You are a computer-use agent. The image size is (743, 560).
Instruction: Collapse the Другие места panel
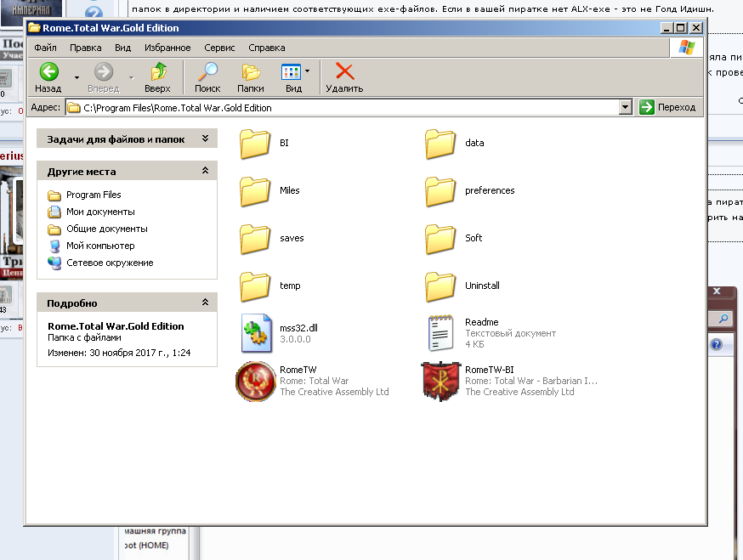tap(205, 172)
